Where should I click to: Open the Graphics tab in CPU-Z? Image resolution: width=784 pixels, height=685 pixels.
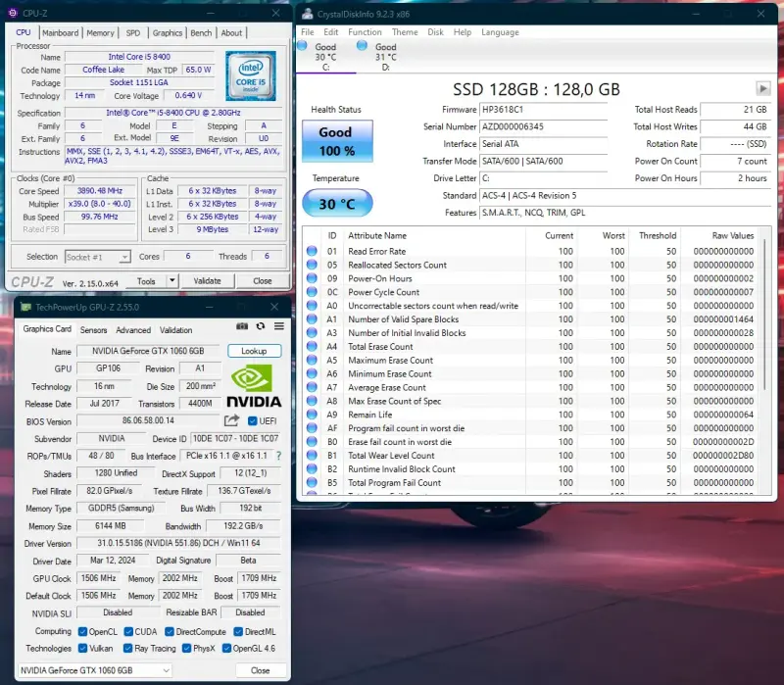[x=167, y=33]
